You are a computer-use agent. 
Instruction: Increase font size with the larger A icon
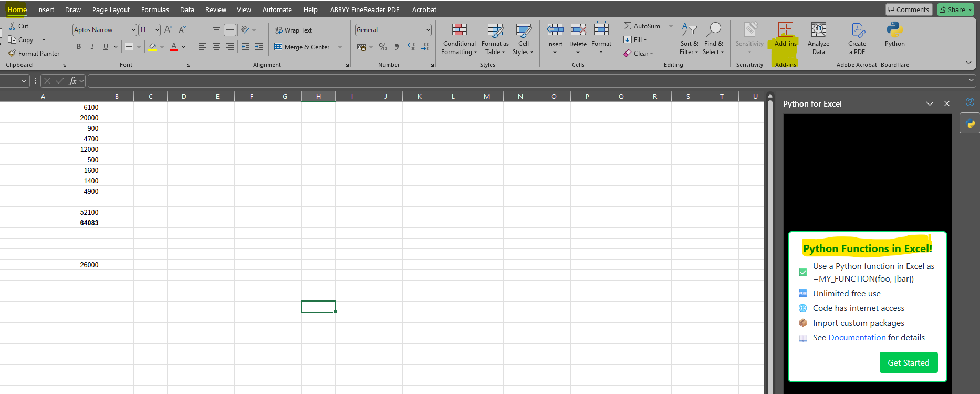(x=168, y=30)
